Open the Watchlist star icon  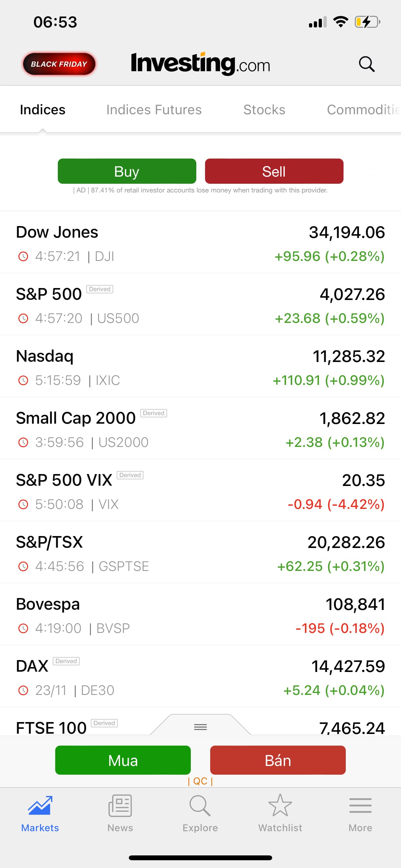point(280,805)
